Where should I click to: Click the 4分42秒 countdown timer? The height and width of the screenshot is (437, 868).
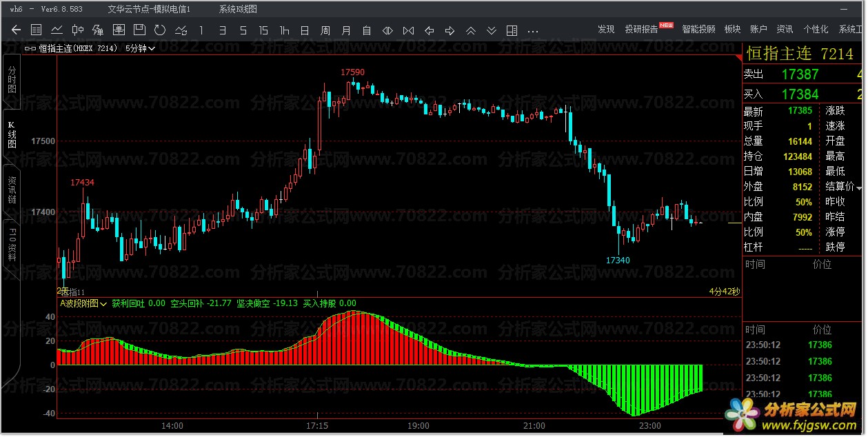(x=724, y=292)
